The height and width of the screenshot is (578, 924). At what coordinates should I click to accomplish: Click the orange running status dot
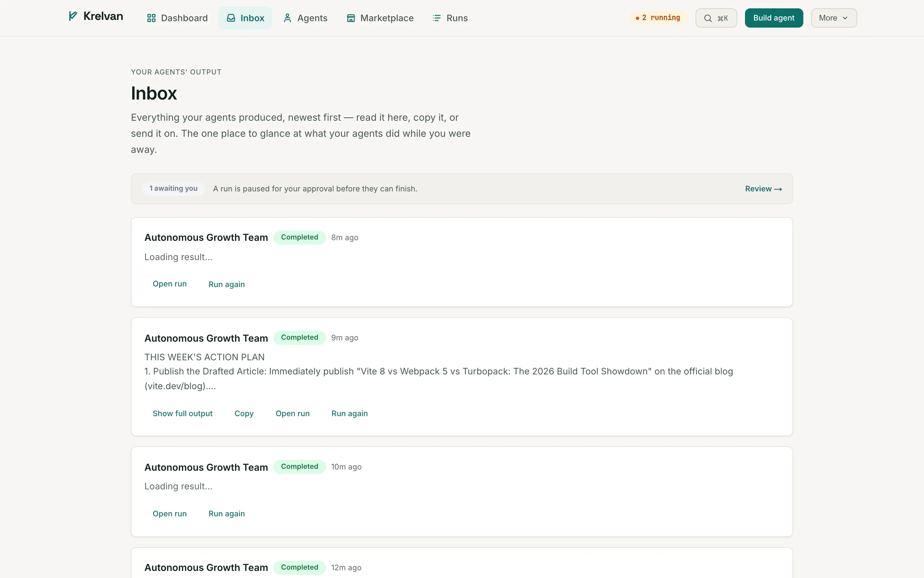[637, 18]
